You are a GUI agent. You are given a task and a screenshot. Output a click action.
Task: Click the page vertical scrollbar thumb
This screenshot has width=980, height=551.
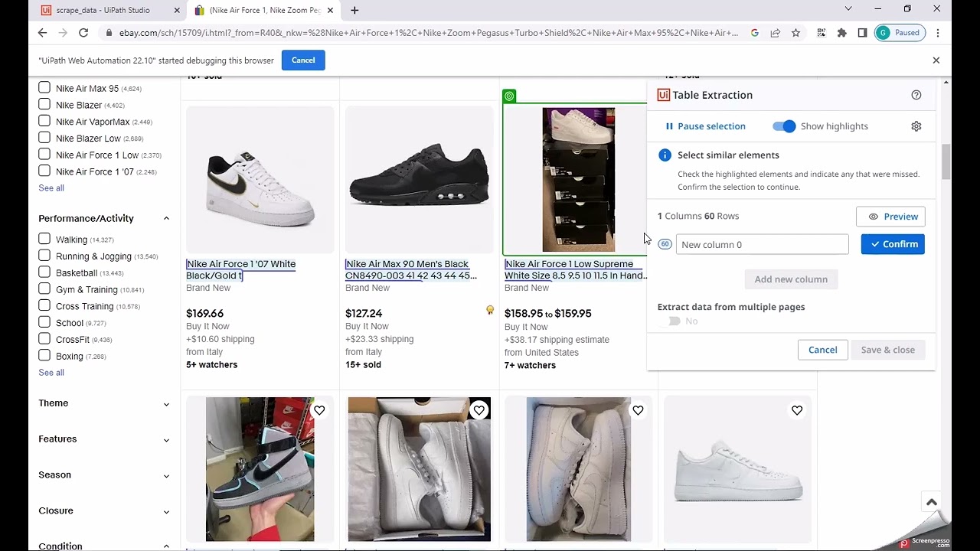click(946, 162)
